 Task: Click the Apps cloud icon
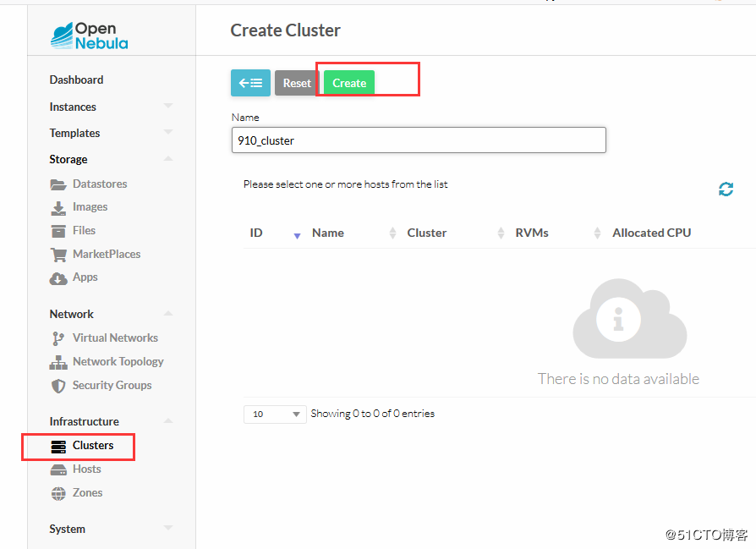(58, 277)
